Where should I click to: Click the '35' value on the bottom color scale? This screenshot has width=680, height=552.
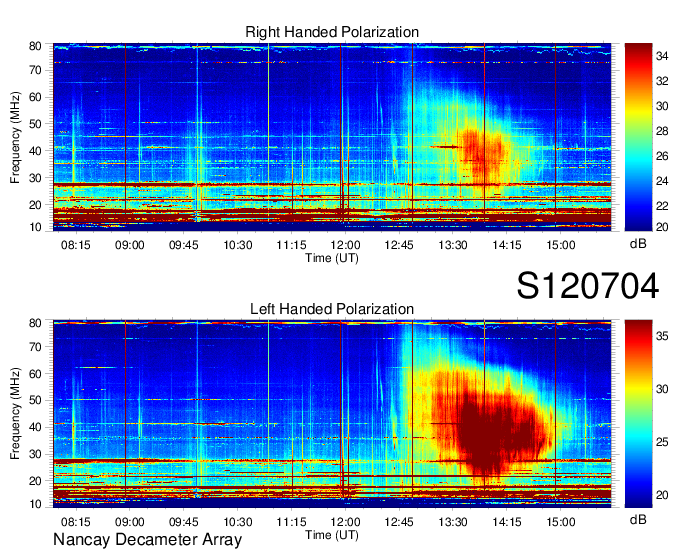(662, 336)
